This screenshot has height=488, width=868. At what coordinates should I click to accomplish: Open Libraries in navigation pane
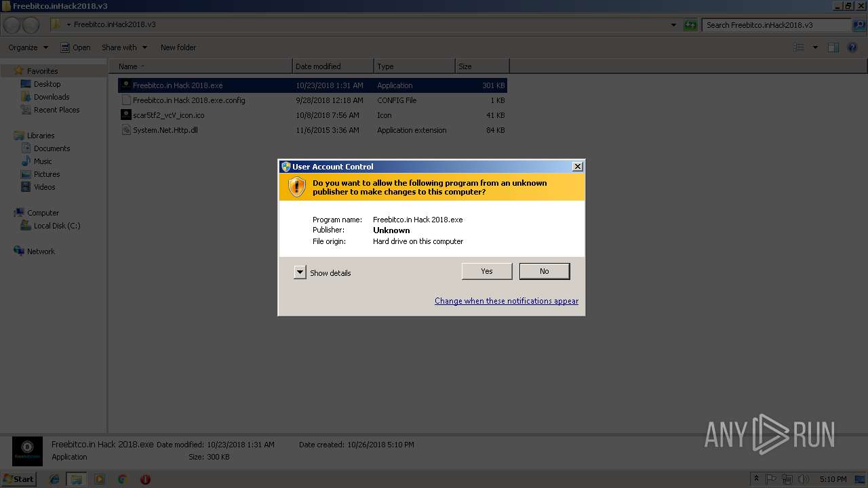point(41,136)
